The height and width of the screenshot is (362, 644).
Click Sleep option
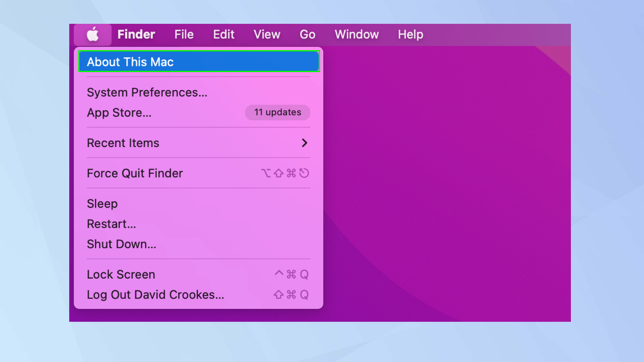point(103,203)
